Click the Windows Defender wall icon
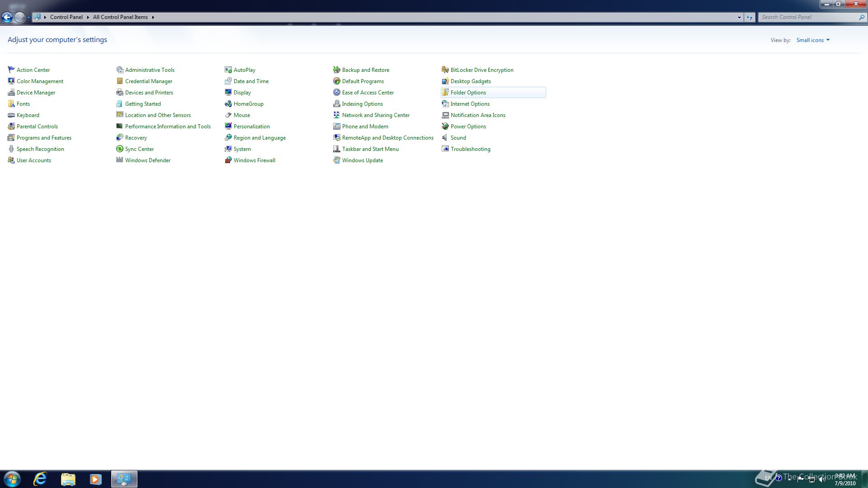 point(120,160)
